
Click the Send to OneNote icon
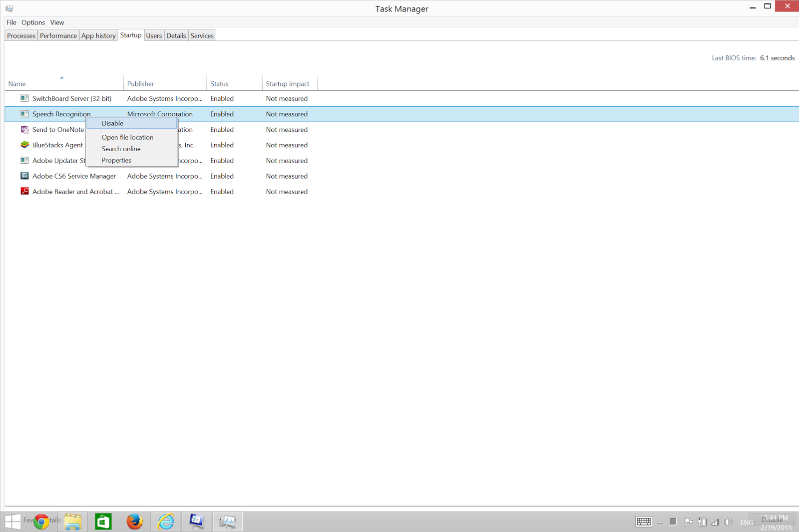tap(24, 129)
